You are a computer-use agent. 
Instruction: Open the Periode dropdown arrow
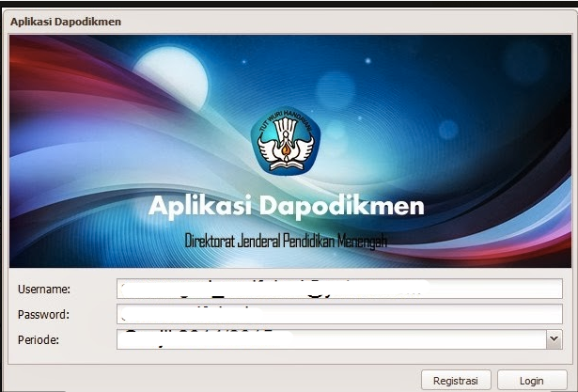(555, 339)
